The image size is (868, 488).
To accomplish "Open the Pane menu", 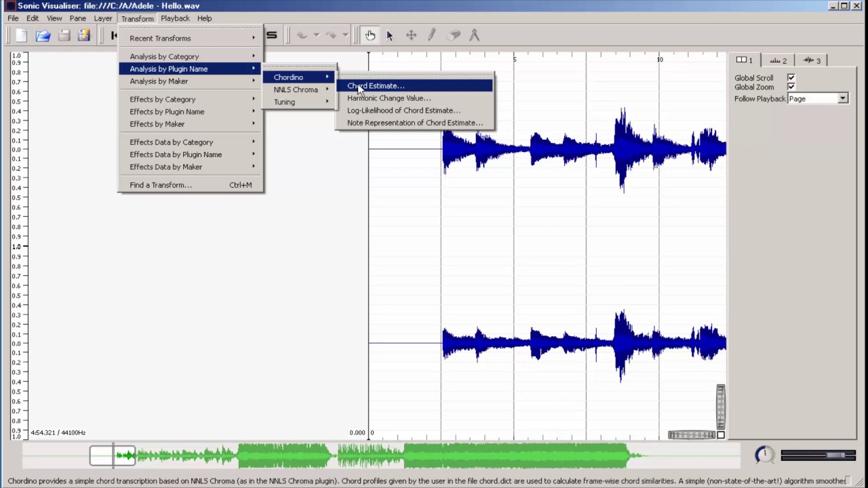I will 78,18.
